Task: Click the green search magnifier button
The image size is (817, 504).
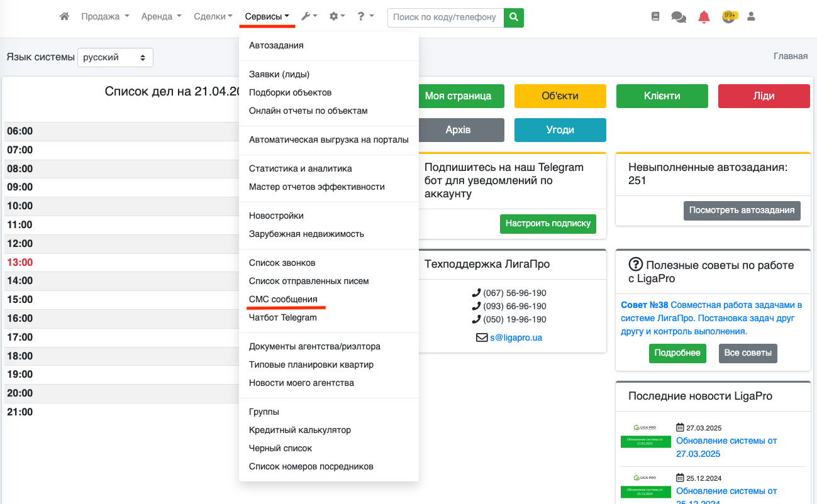Action: (x=514, y=17)
